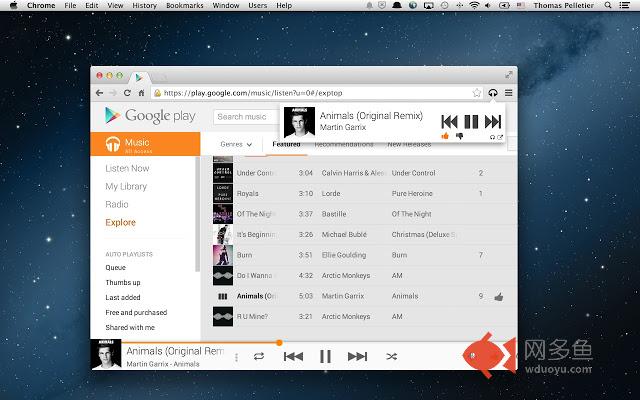This screenshot has height=400, width=640.
Task: Click the Do I Wanna row album thumbnail
Action: pos(223,276)
